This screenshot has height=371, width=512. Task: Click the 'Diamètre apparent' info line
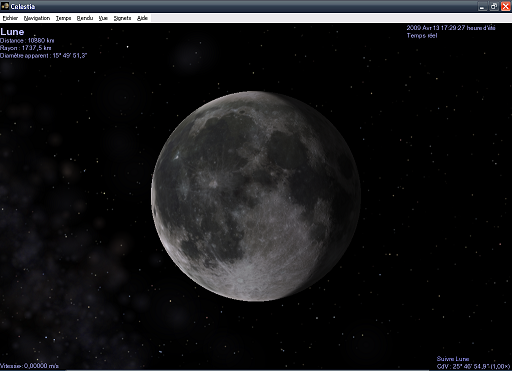pos(43,56)
